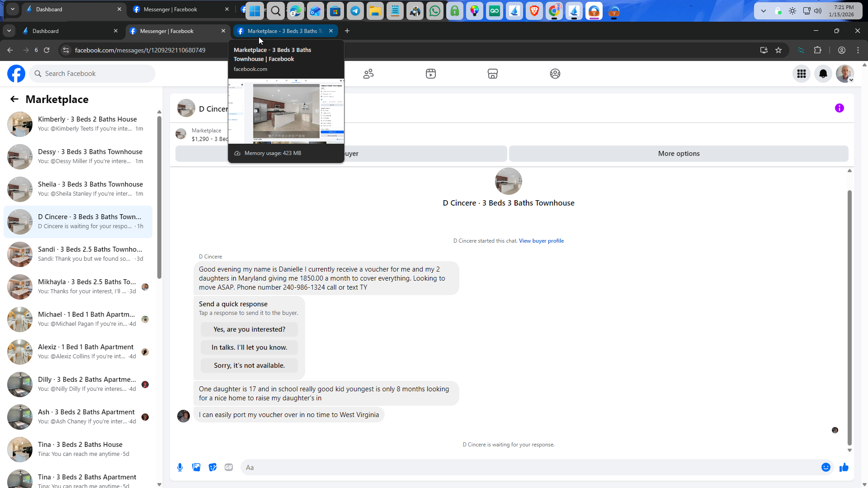868x488 pixels.
Task: Open the sticker picker icon
Action: pyautogui.click(x=212, y=467)
